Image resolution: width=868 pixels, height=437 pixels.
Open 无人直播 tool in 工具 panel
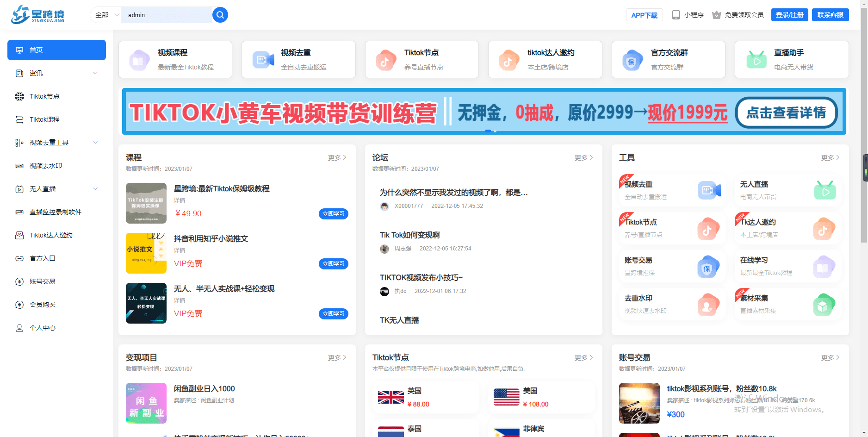tap(788, 190)
